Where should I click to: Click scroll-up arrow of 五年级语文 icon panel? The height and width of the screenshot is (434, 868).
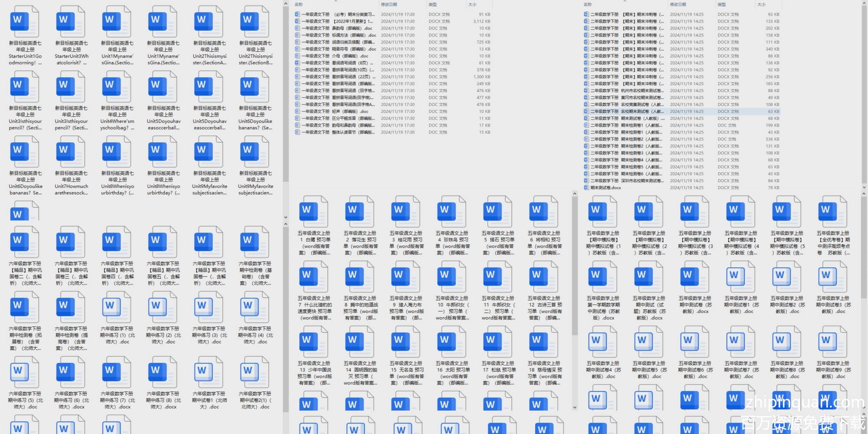click(575, 194)
